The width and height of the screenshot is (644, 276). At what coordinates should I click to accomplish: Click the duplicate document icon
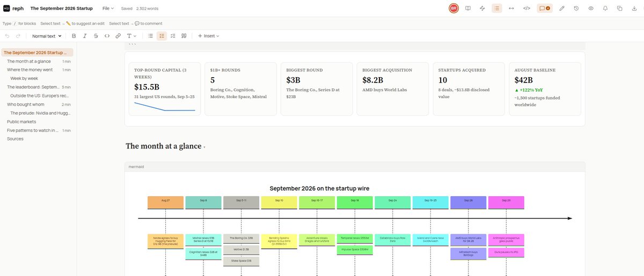tap(620, 9)
